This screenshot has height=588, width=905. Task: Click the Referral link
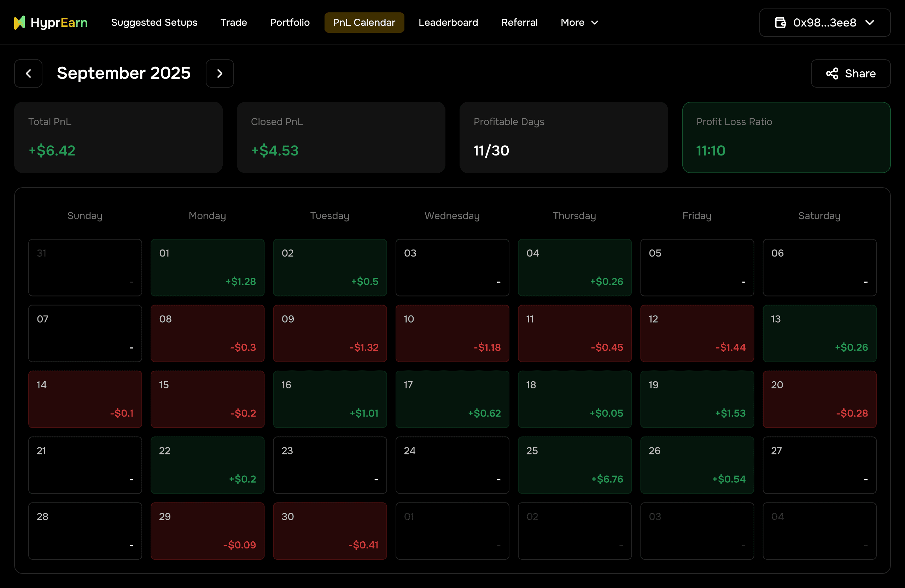pyautogui.click(x=519, y=22)
